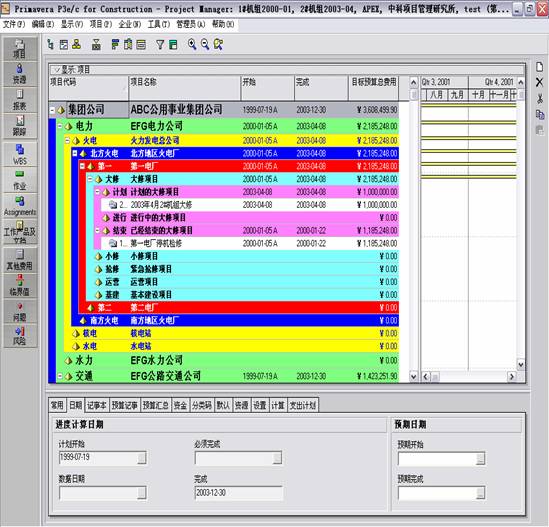Click the Gantt bars toolbar icon
The width and height of the screenshot is (549, 527).
pos(115,44)
